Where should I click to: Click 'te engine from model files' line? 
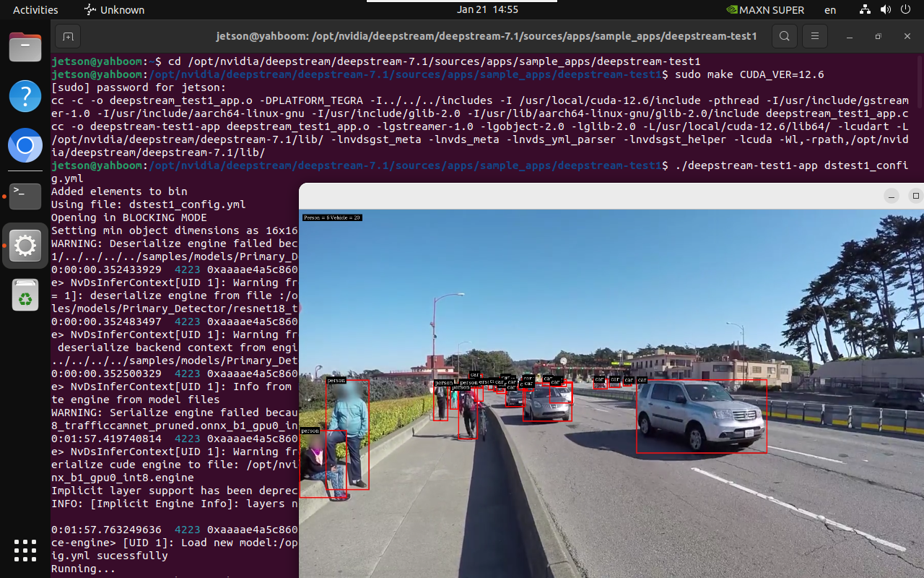[135, 400]
